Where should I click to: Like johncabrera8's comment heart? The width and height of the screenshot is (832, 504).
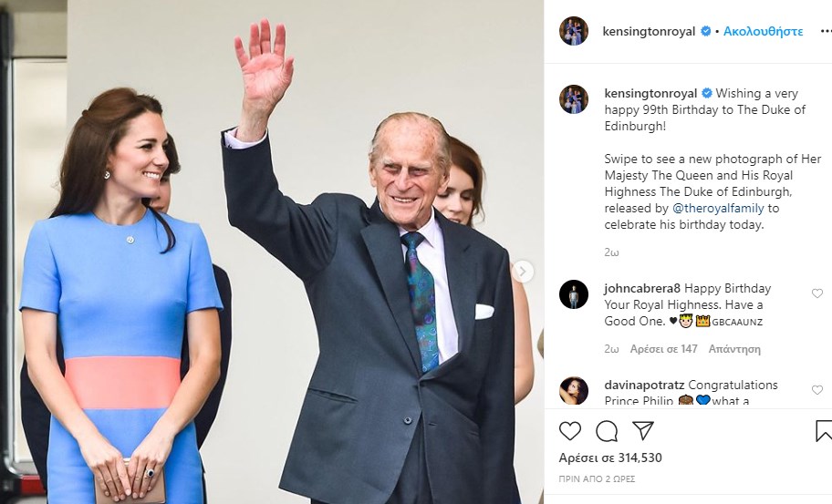pyautogui.click(x=817, y=293)
